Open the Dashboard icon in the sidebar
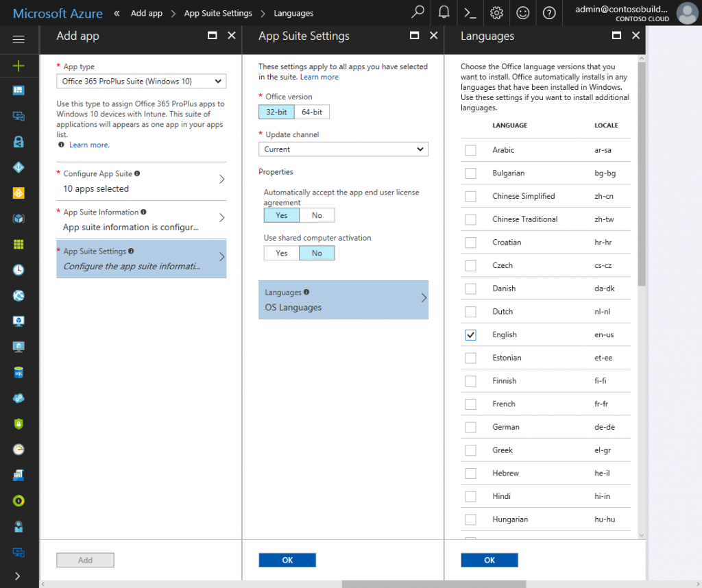Viewport: 702px width, 588px height. 19,91
